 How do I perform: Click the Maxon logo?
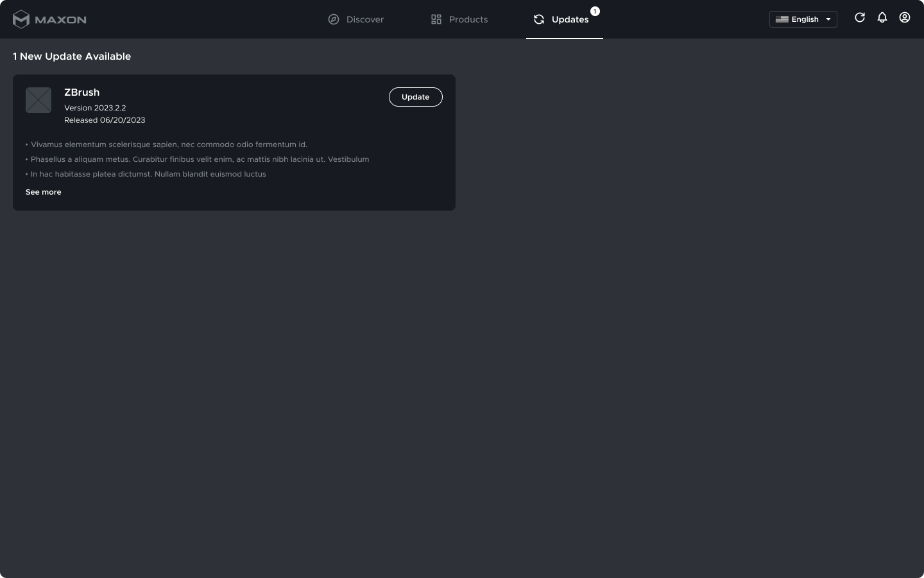(49, 19)
